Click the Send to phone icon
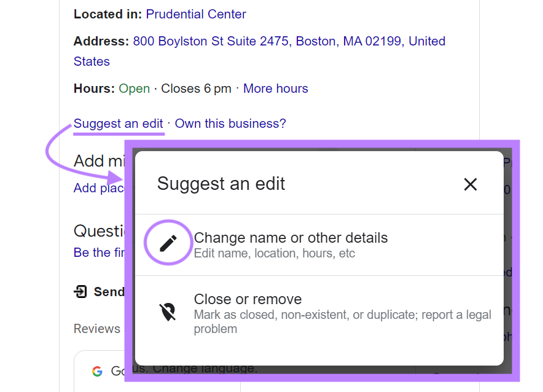Screen dimensions: 543x392 pyautogui.click(x=80, y=292)
